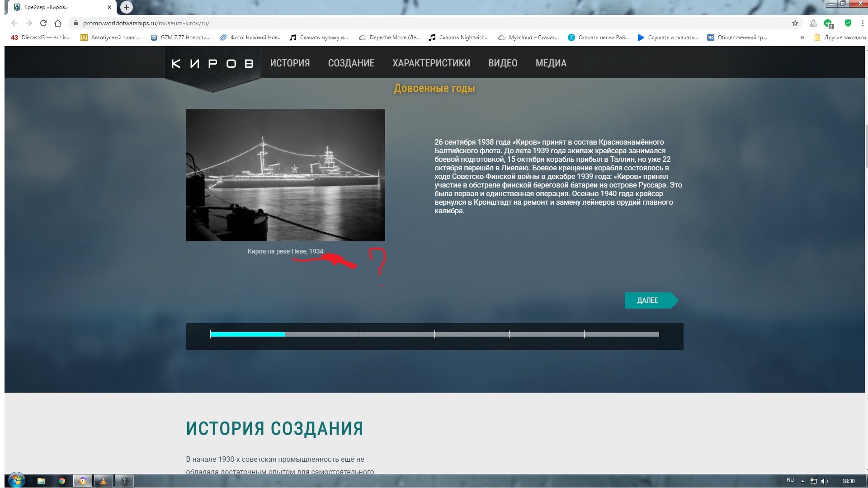868x488 pixels.
Task: Change the RU keyboard language indicator
Action: point(790,480)
